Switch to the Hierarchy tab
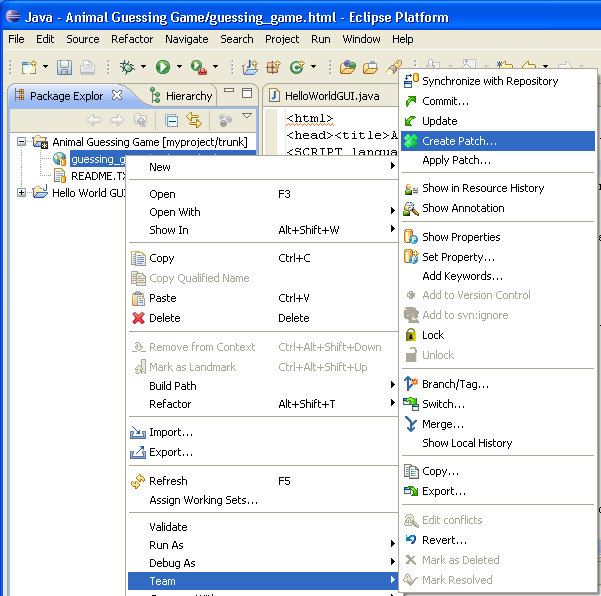This screenshot has width=601, height=596. coord(181,96)
